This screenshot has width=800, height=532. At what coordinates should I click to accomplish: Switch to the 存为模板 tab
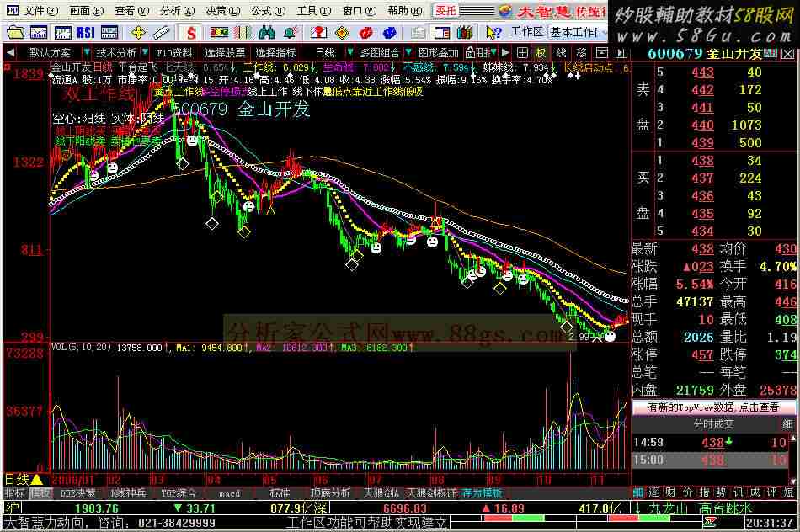point(483,493)
